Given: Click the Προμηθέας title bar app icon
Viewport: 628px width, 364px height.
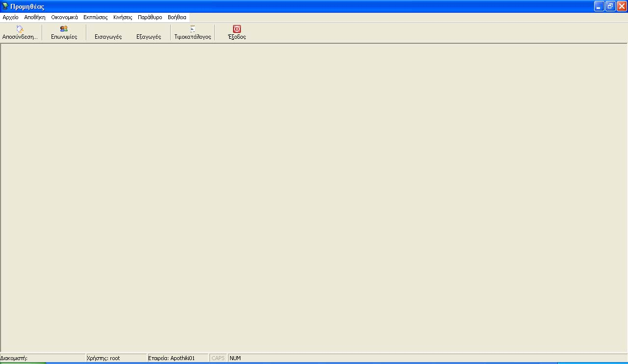Looking at the screenshot, I should point(5,6).
